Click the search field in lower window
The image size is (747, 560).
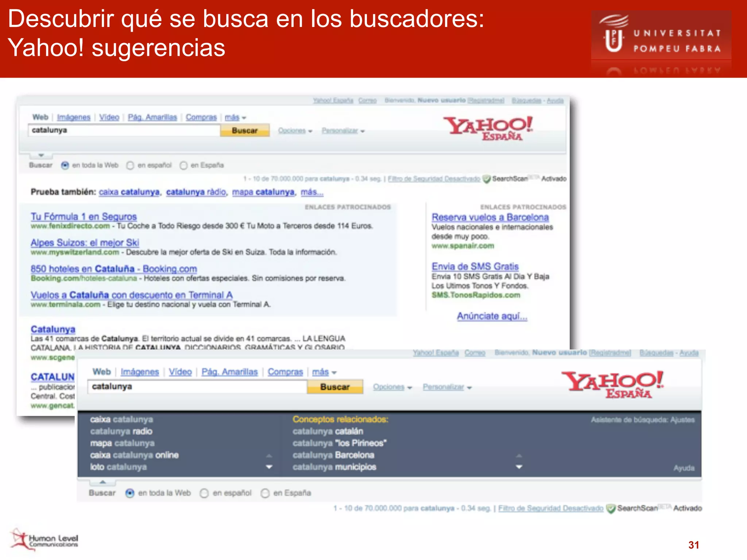coord(197,387)
